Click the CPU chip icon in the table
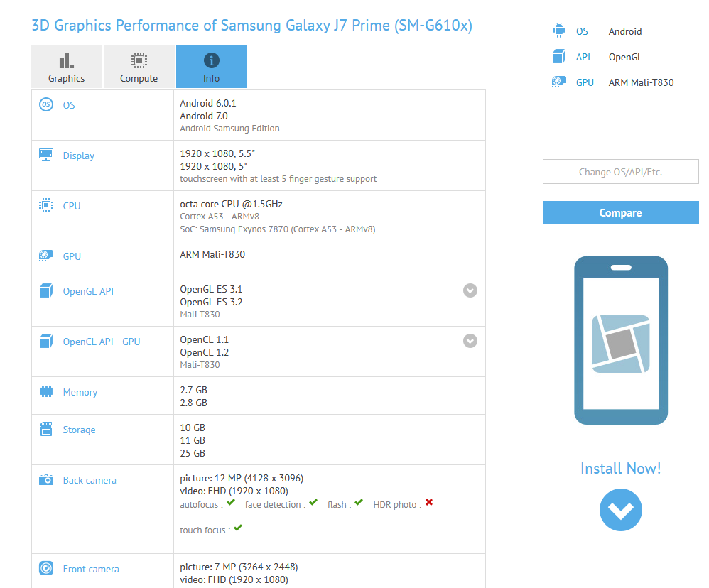Screen dimensions: 709x588 (46, 205)
